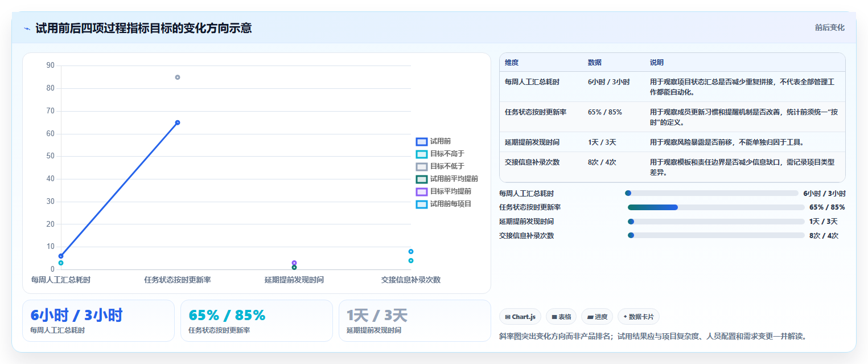
Task: Click the x-axis label 任务状态按时更新率
Action: [x=178, y=280]
